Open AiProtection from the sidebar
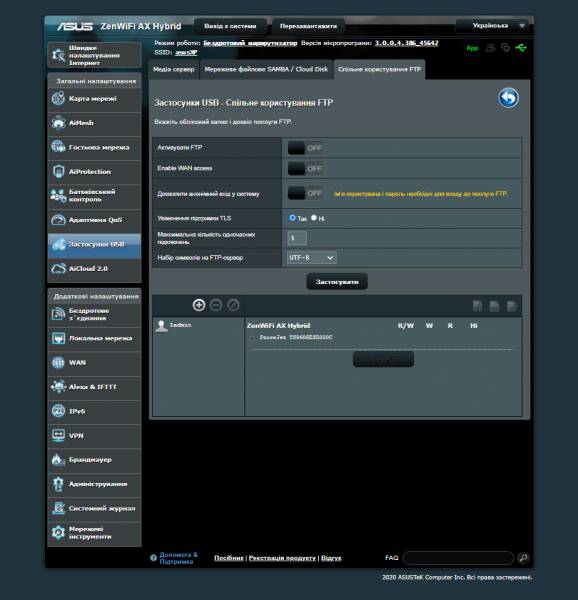 tap(94, 171)
